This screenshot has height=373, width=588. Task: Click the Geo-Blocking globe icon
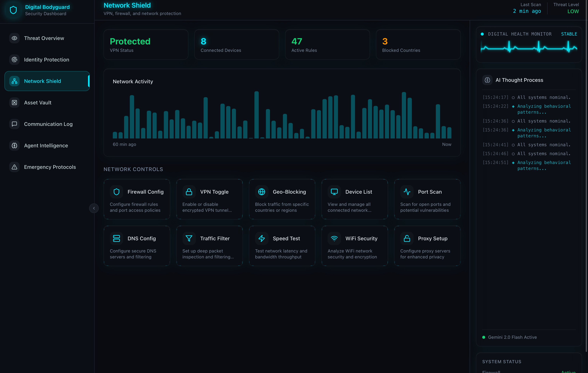(261, 192)
